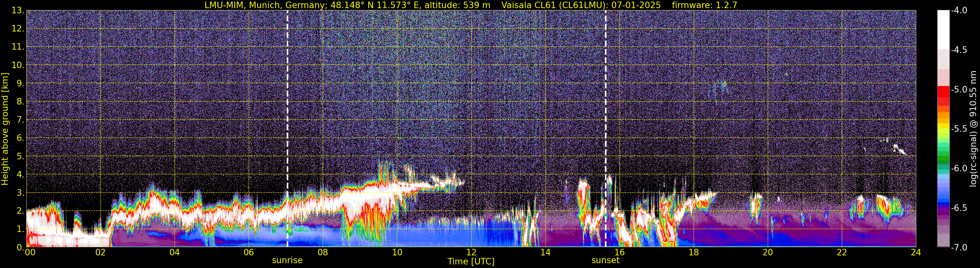980x268 pixels.
Task: Click the '5.' height axis tick label
Action: click(20, 156)
